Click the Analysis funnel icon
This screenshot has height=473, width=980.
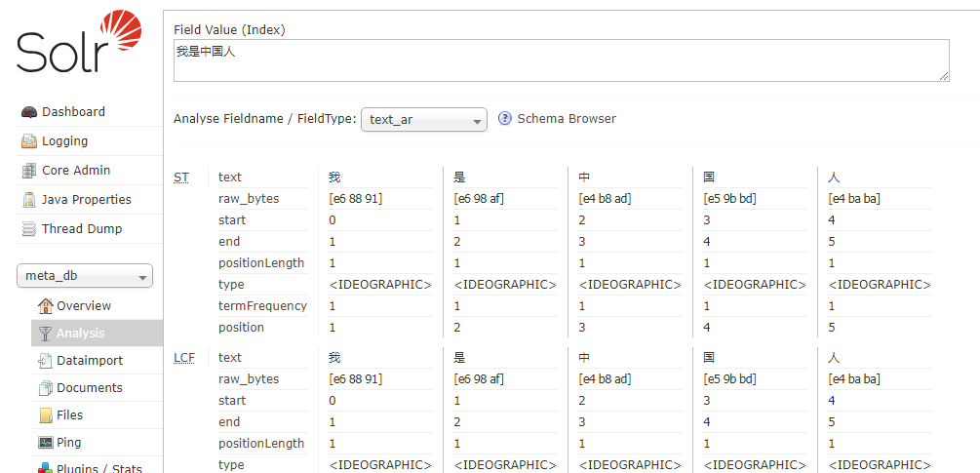(45, 334)
